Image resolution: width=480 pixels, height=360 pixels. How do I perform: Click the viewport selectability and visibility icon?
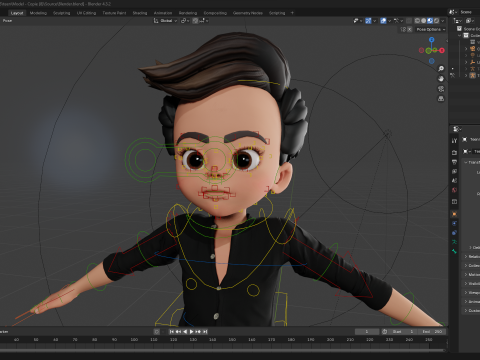(x=357, y=21)
